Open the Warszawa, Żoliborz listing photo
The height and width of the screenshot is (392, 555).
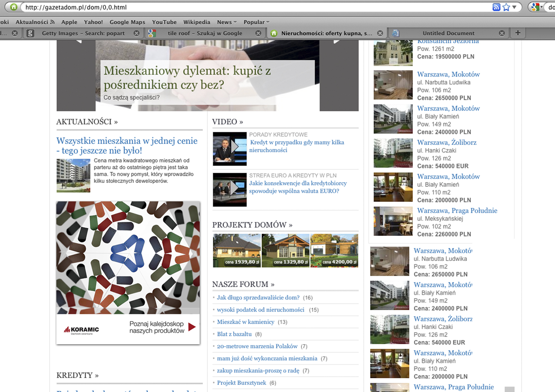[393, 153]
